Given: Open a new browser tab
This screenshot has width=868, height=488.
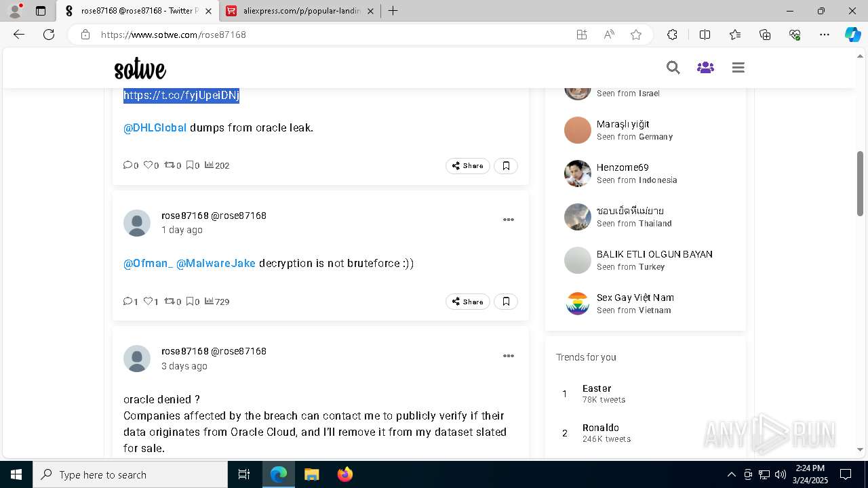Looking at the screenshot, I should coord(393,11).
